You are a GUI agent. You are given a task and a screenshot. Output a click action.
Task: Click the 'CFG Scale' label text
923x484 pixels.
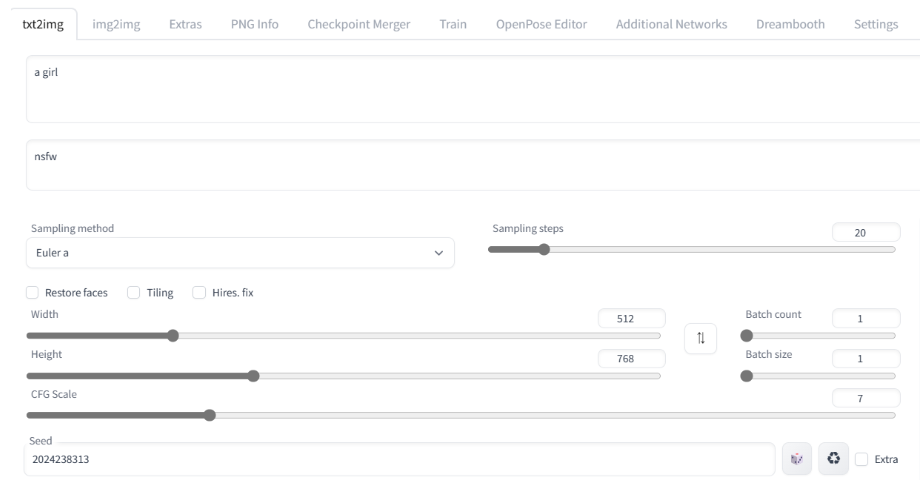[54, 395]
